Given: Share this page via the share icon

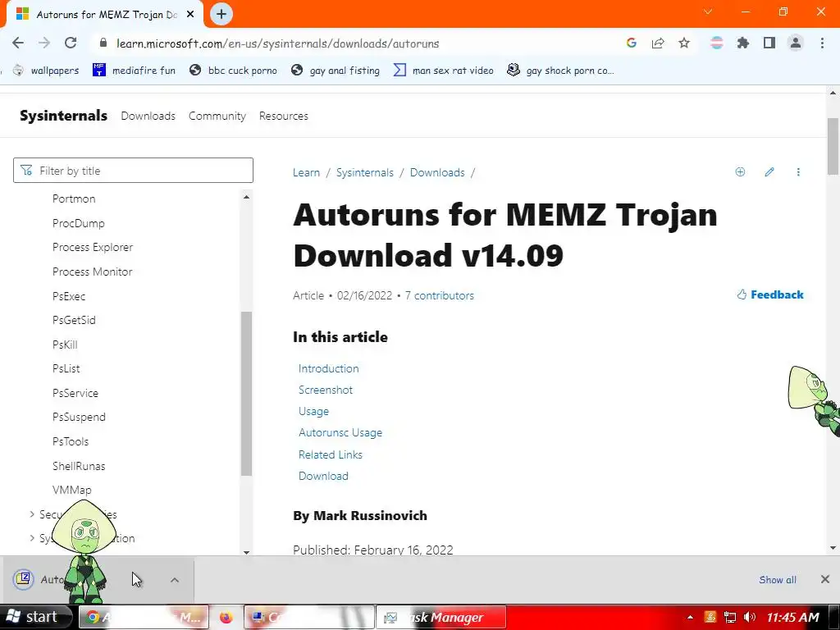Looking at the screenshot, I should tap(658, 43).
